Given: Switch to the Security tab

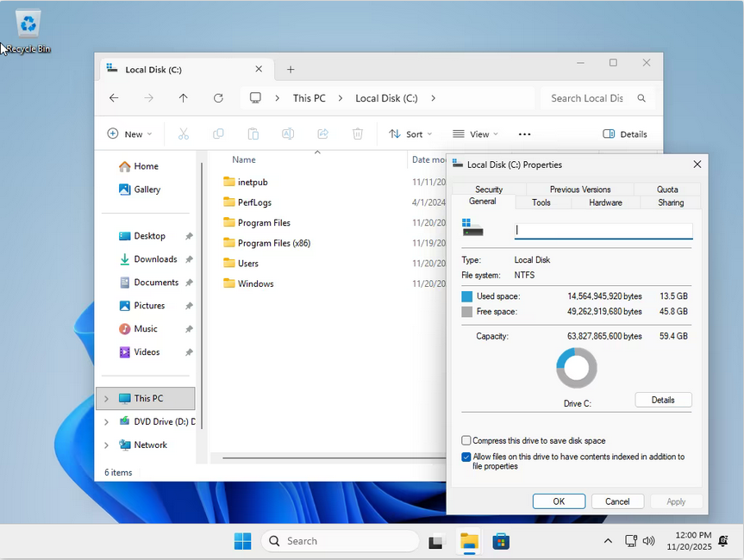Looking at the screenshot, I should 489,190.
